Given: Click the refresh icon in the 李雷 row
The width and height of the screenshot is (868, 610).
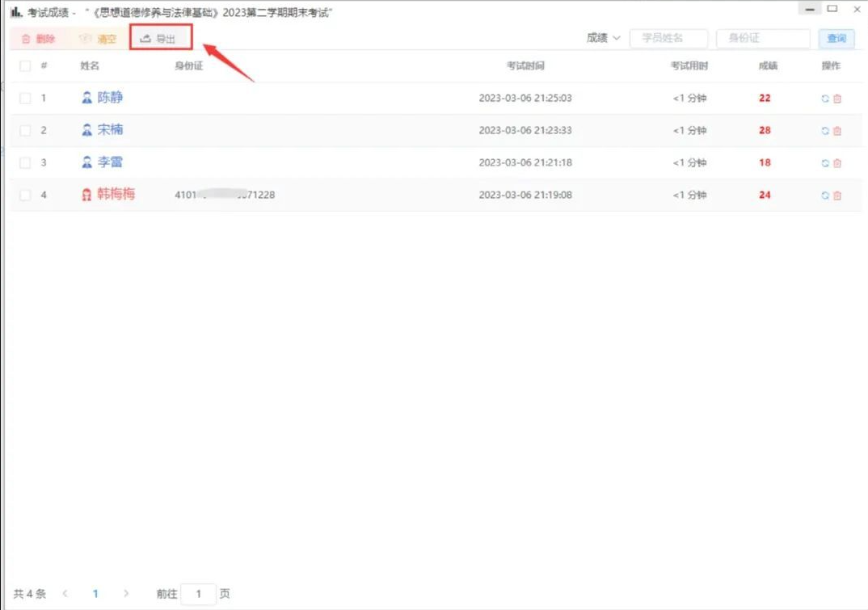Looking at the screenshot, I should point(825,162).
